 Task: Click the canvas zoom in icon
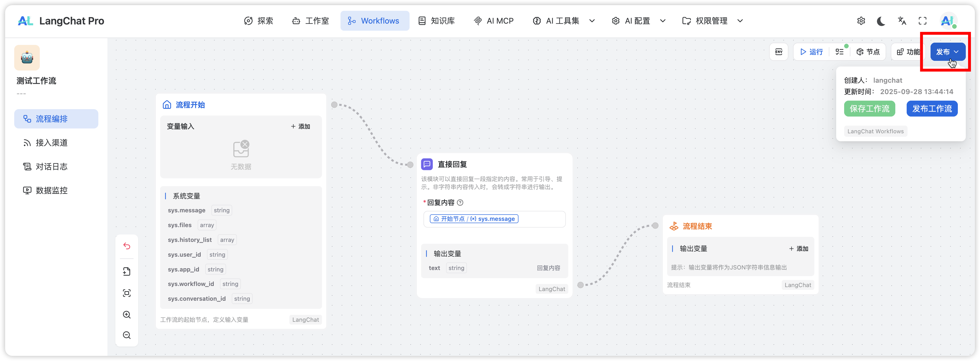[x=127, y=315]
